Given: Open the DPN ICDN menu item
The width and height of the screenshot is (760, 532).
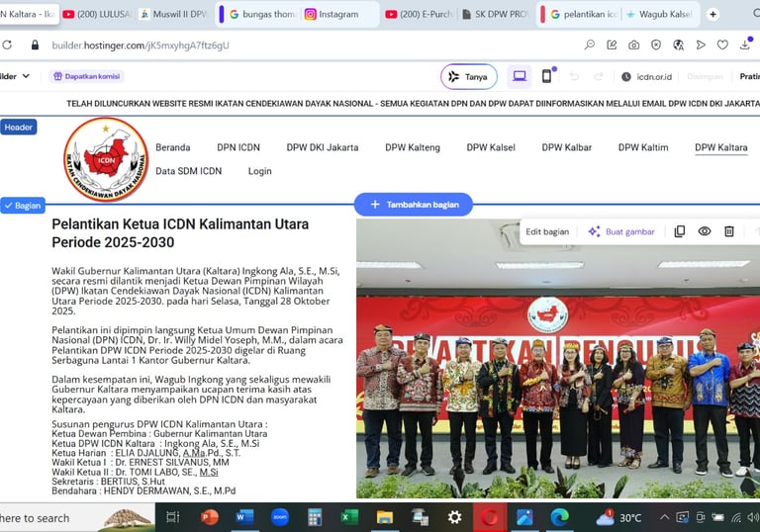Looking at the screenshot, I should point(237,147).
